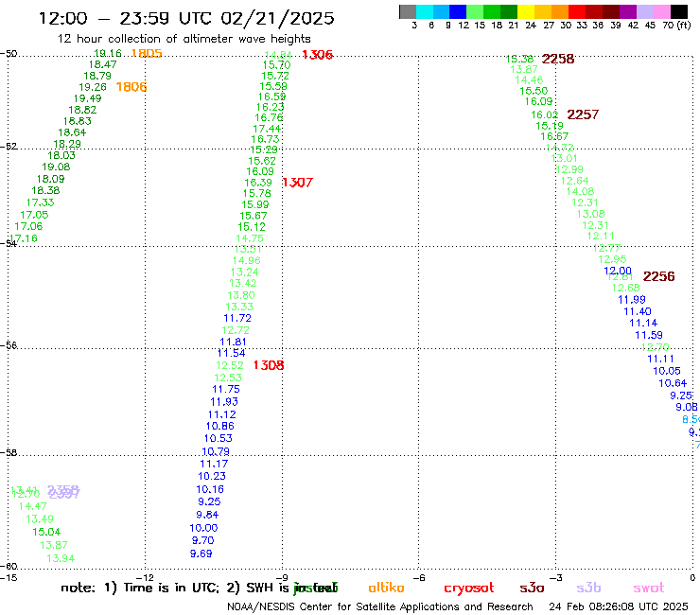
Task: Select the dark red time label 2256
Action: pos(659,276)
